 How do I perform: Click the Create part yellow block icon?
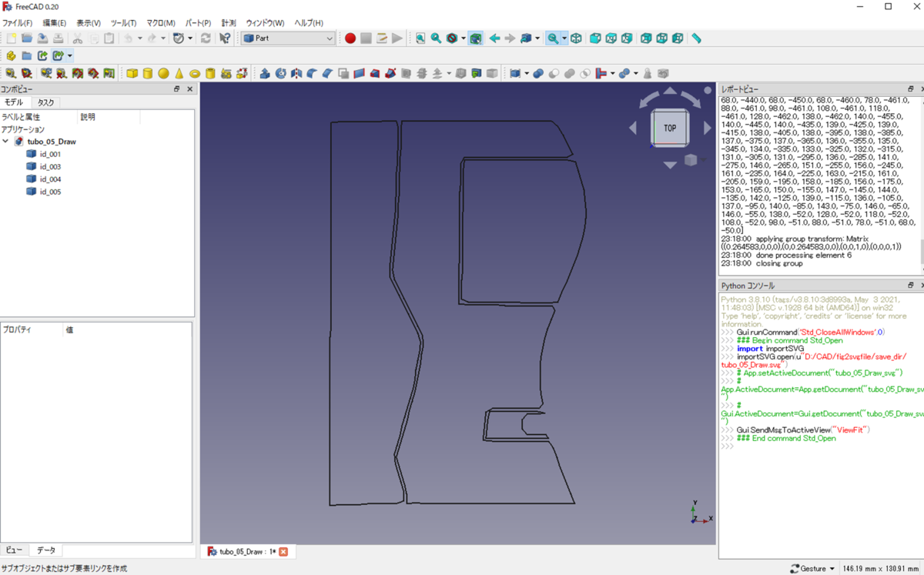[x=11, y=55]
